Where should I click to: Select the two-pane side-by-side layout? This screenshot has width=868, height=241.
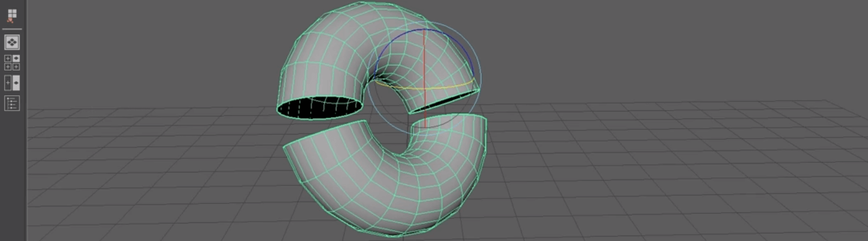click(x=12, y=83)
